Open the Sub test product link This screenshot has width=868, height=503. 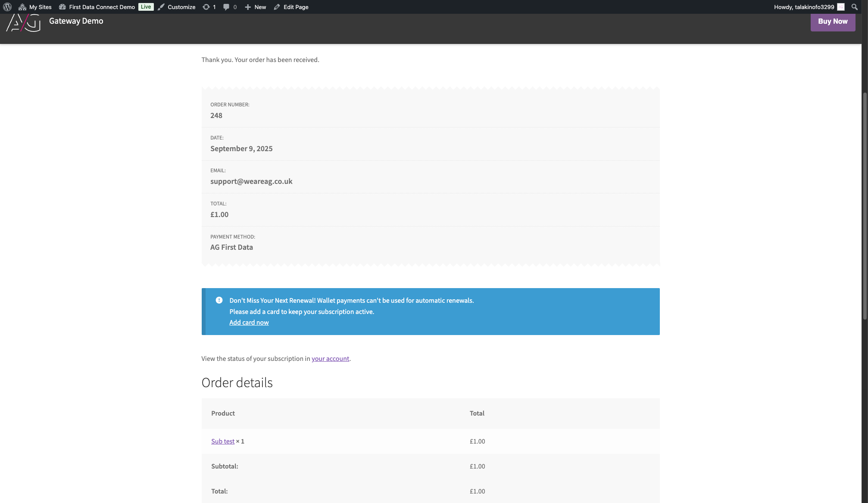(x=222, y=441)
